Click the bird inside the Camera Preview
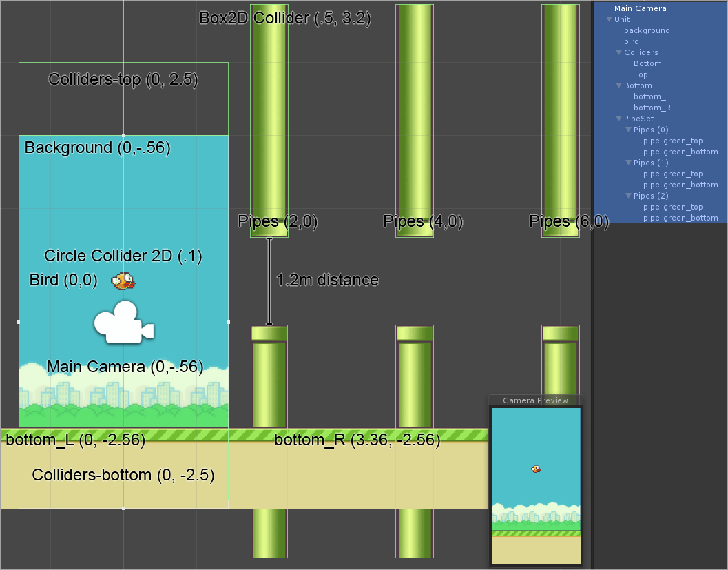This screenshot has width=728, height=570. pos(537,468)
